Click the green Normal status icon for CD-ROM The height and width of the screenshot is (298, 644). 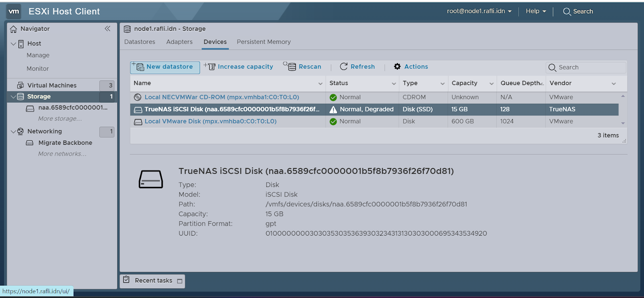[x=333, y=97]
